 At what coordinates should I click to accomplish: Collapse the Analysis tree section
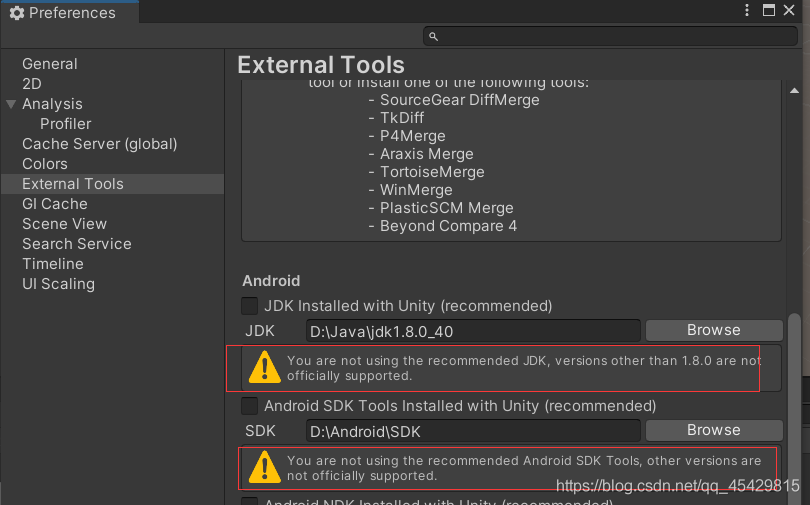[x=11, y=104]
